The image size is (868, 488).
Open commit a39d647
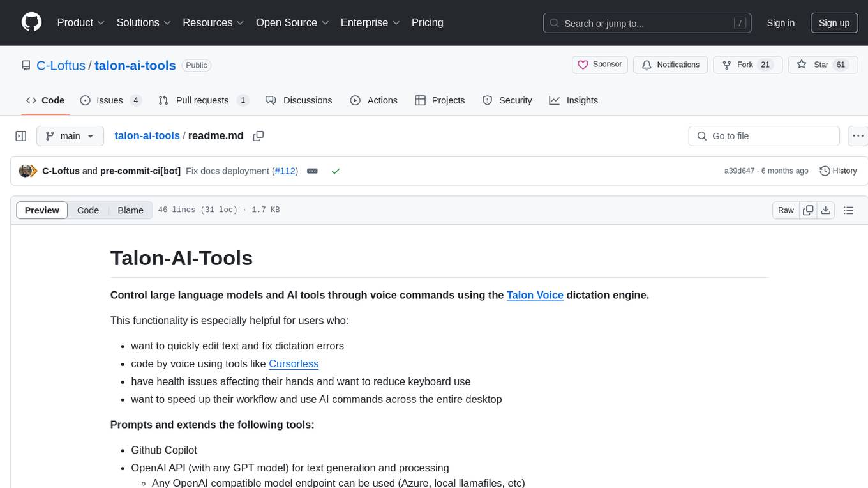[739, 171]
